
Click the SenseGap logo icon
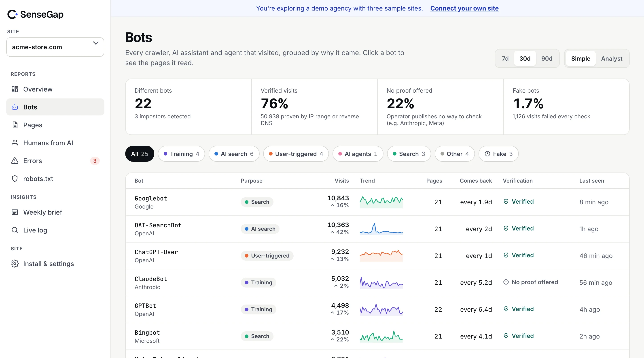[12, 14]
